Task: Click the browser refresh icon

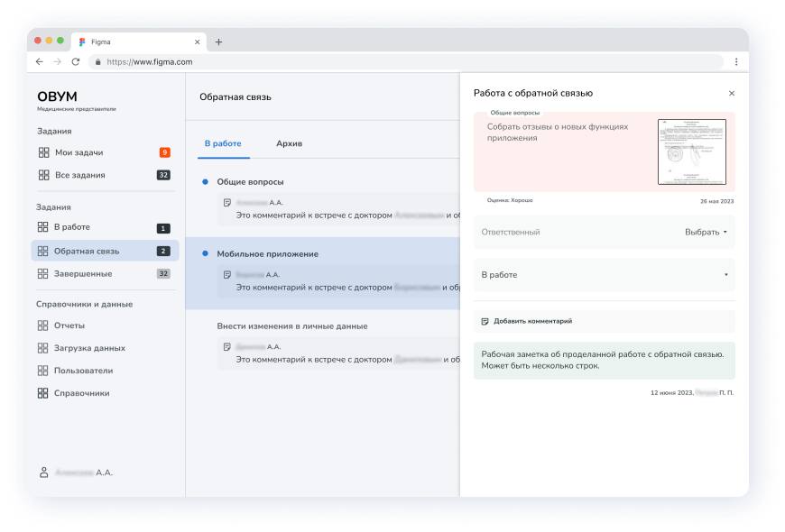Action: tap(77, 61)
